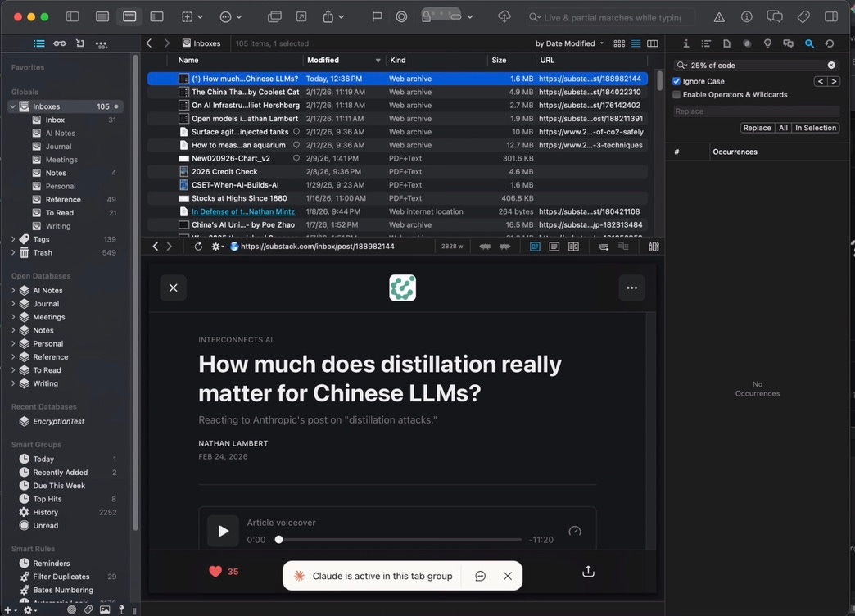
Task: Enable Operators & Wildcards checkbox
Action: pos(676,95)
